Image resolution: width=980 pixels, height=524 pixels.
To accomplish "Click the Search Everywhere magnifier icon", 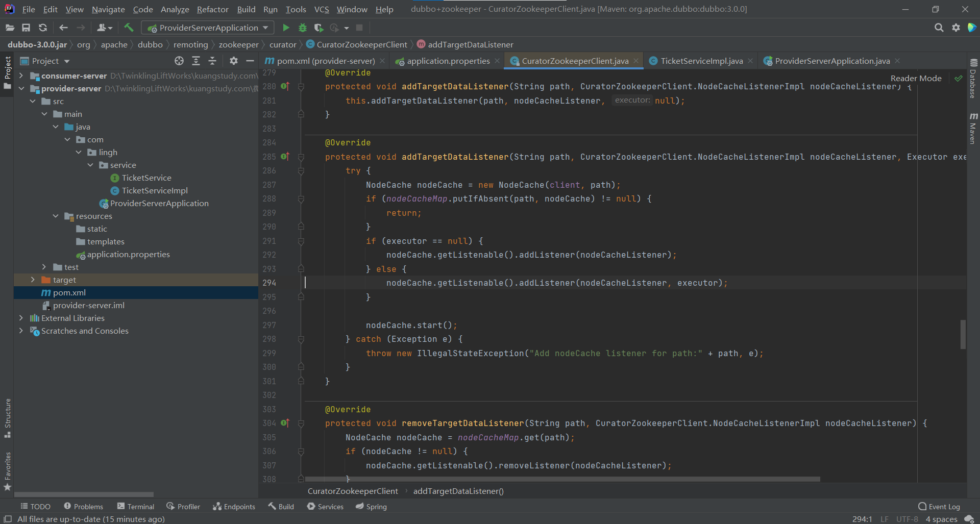I will coord(939,28).
